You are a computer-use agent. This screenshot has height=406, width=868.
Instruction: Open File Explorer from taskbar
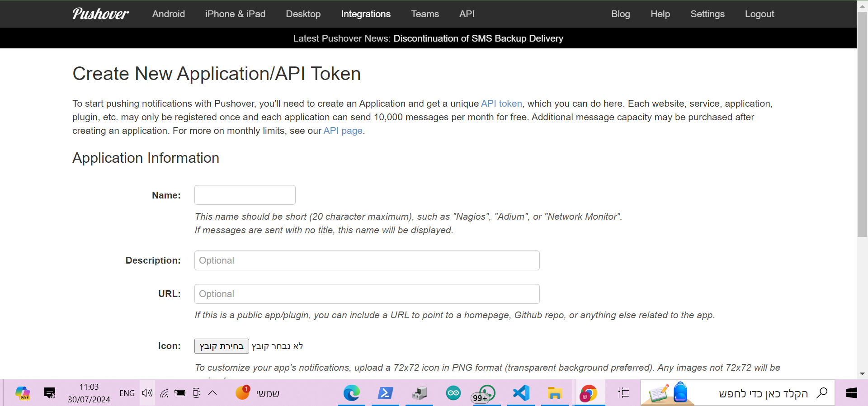tap(555, 393)
